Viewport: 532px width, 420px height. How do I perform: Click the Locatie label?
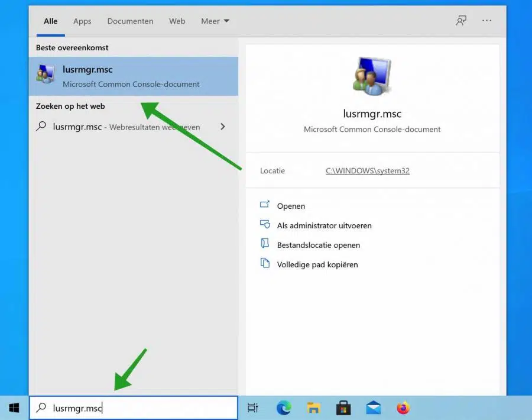pos(273,171)
